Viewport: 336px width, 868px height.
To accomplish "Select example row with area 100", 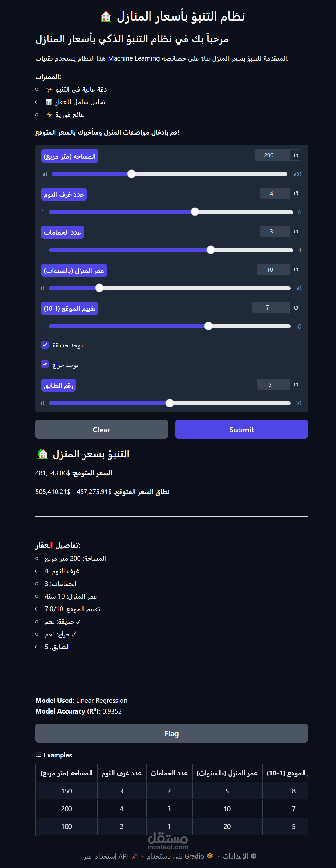I will [x=168, y=826].
